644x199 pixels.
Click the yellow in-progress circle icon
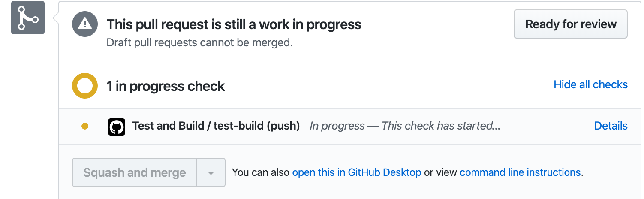pos(85,86)
